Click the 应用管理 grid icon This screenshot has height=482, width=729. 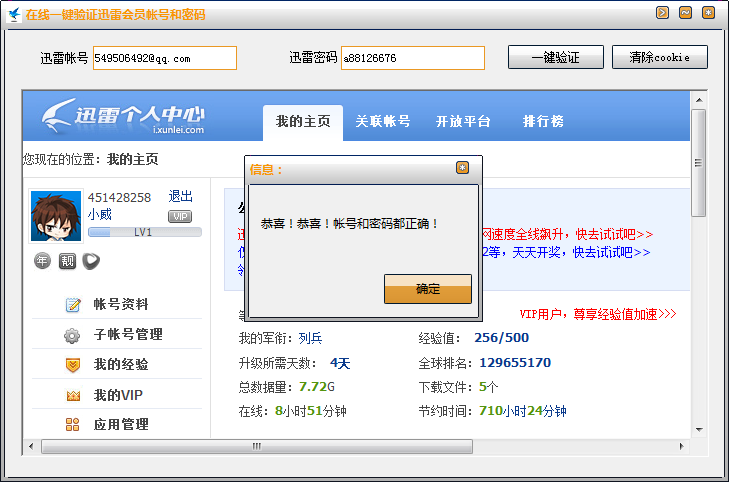[x=73, y=424]
